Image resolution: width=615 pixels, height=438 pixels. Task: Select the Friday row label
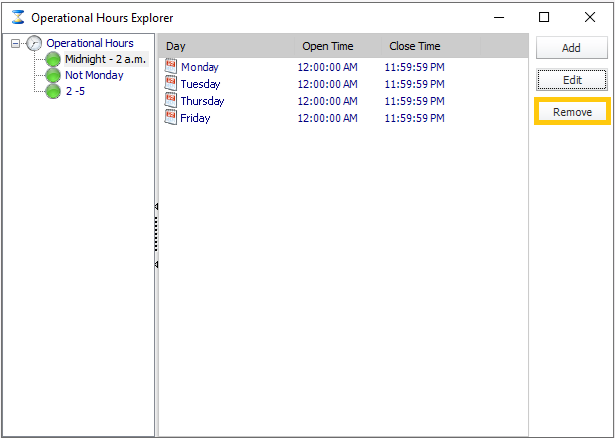(195, 118)
